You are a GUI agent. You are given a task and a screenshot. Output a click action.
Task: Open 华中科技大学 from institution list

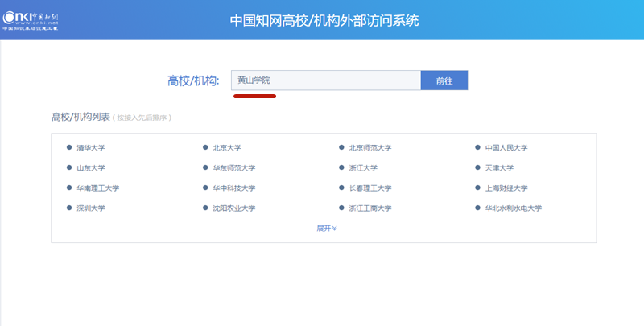(233, 188)
